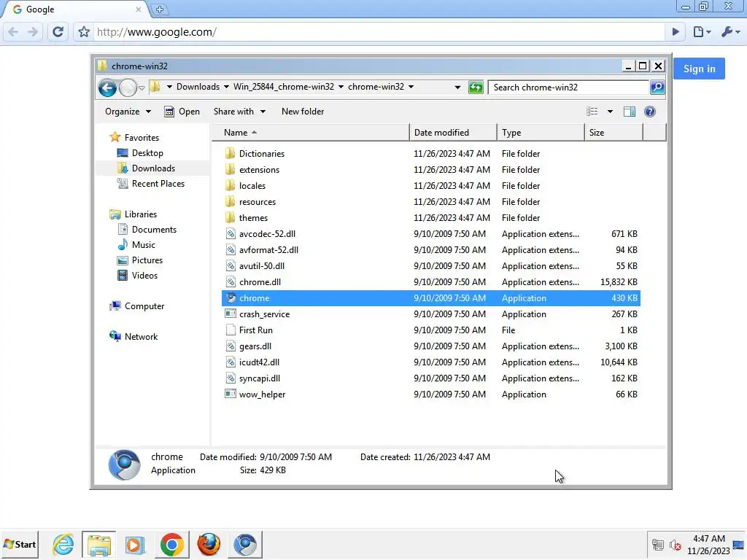Launch Firefox from taskbar
The width and height of the screenshot is (747, 560).
209,544
